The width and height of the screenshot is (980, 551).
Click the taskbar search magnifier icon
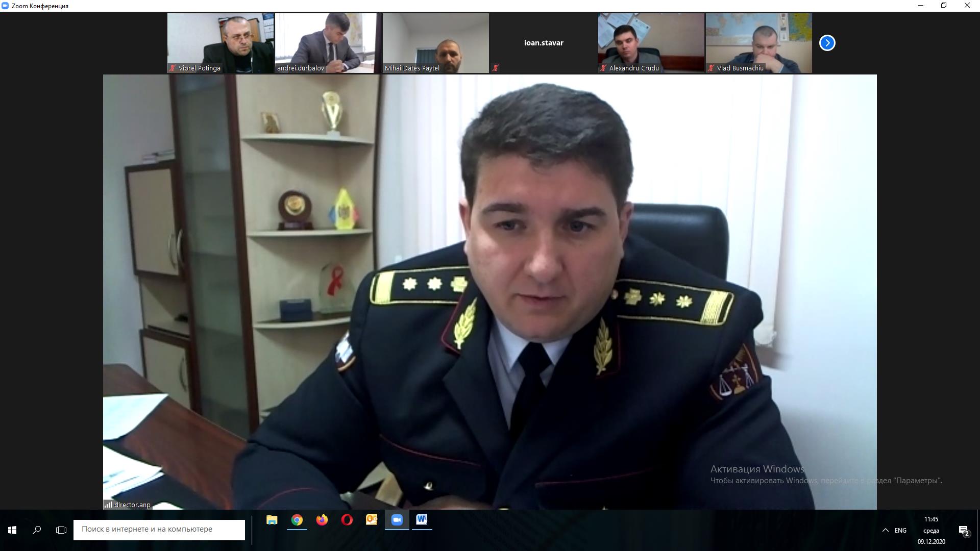37,530
